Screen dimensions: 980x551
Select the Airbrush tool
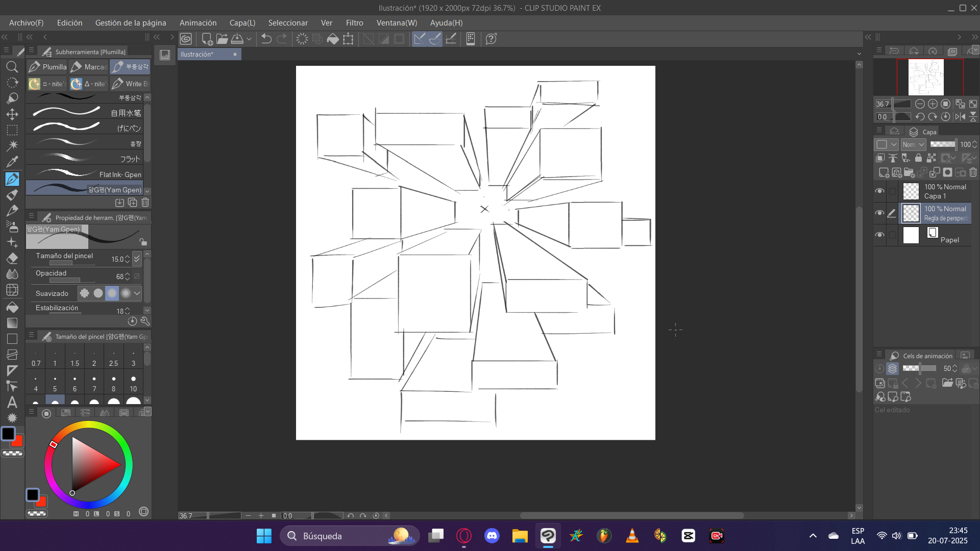[12, 226]
